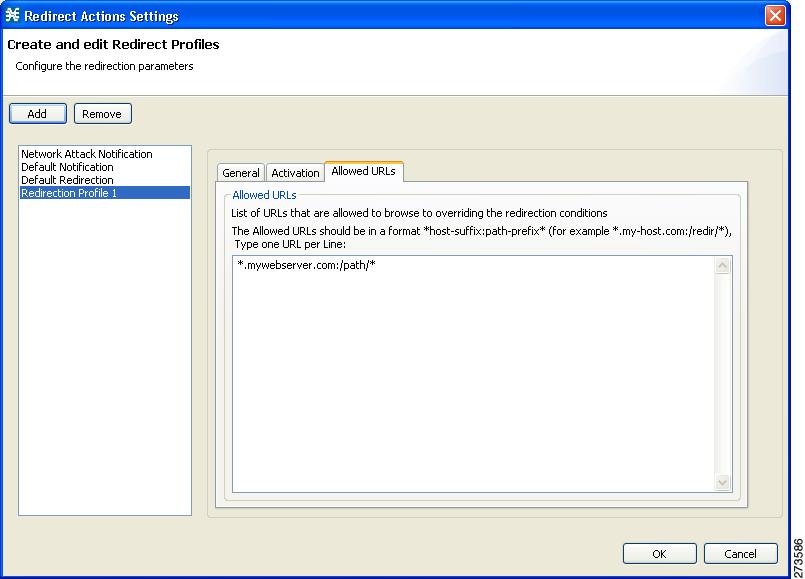The width and height of the screenshot is (805, 579).
Task: Click Cancel to discard changes
Action: coord(740,553)
